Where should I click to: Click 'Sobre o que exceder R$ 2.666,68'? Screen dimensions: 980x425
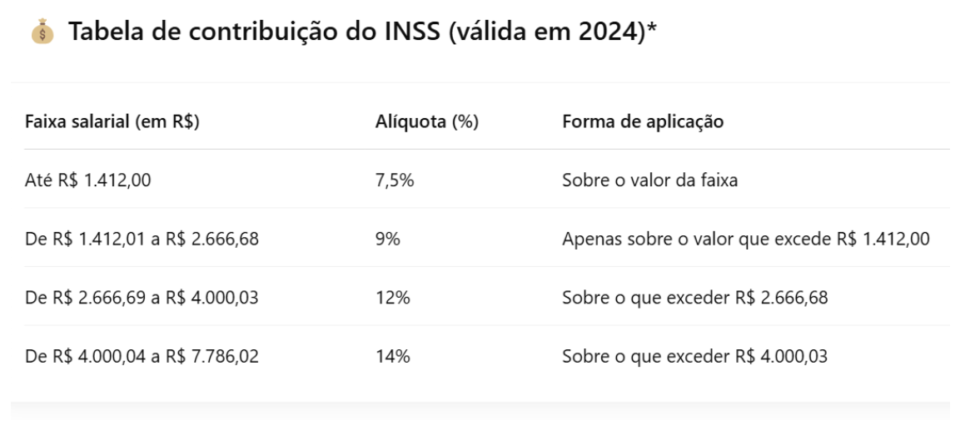[695, 298]
